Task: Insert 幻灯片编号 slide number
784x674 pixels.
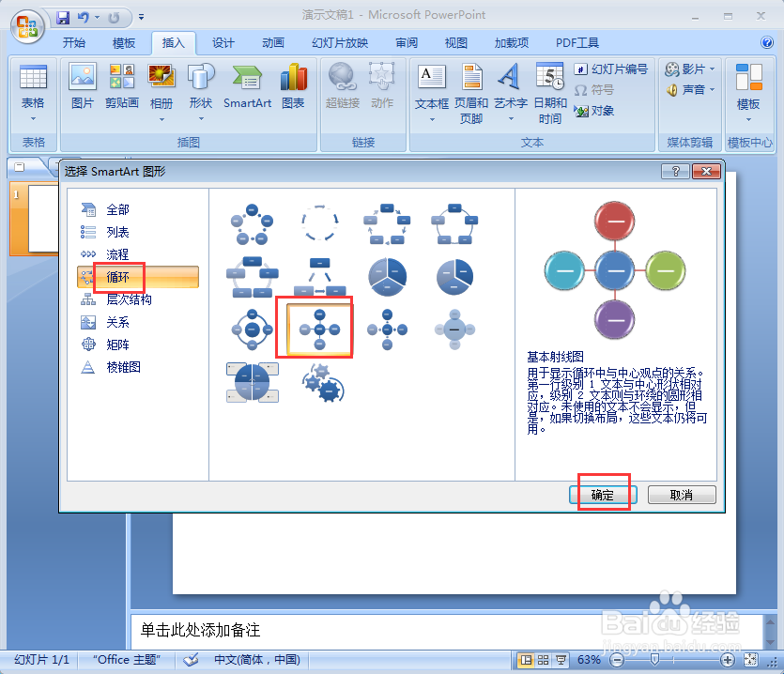Action: point(611,69)
